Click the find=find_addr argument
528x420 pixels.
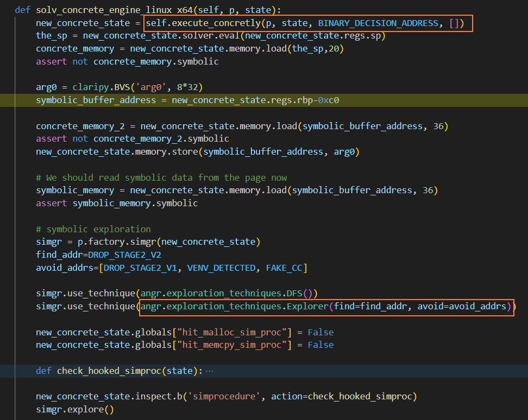click(x=370, y=307)
